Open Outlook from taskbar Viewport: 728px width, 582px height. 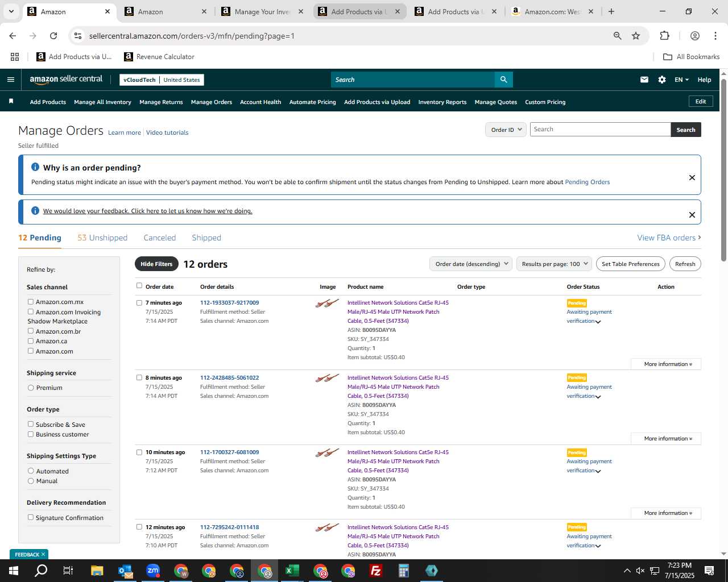click(x=125, y=571)
